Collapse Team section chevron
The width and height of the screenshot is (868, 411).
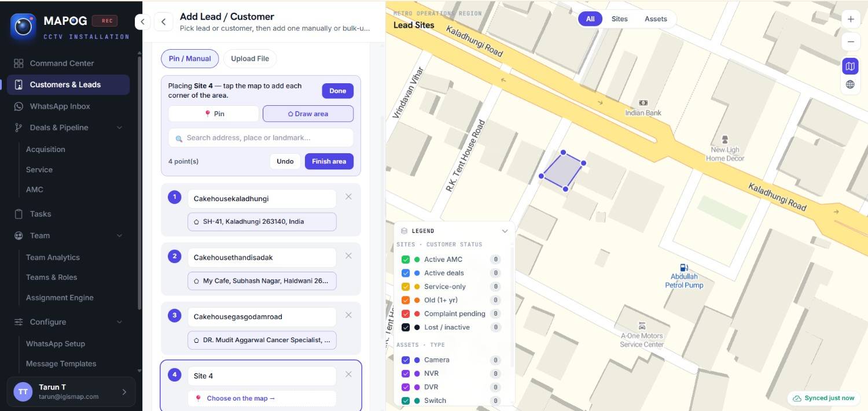pos(119,236)
